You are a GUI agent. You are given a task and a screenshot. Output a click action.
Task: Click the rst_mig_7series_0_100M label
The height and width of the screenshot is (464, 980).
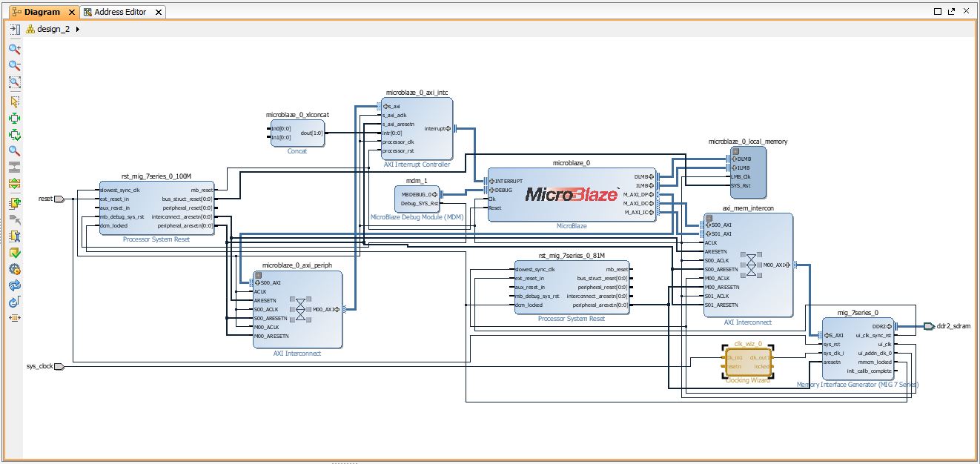[156, 176]
